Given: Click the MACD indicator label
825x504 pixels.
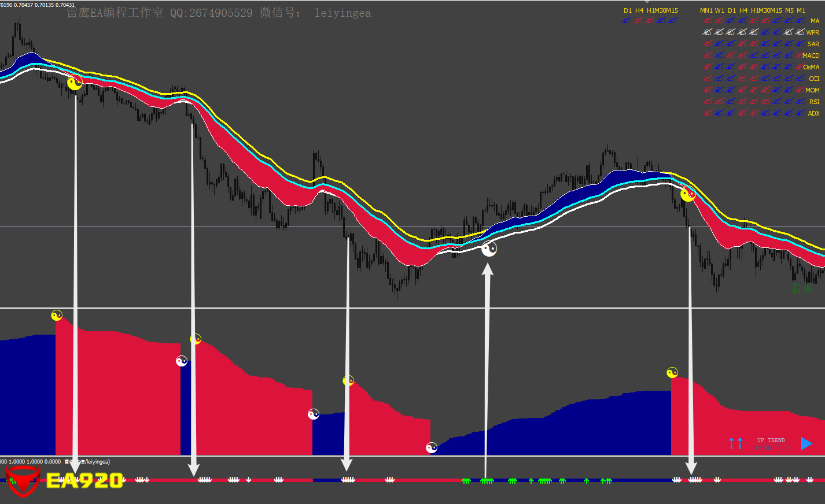Looking at the screenshot, I should pos(811,55).
